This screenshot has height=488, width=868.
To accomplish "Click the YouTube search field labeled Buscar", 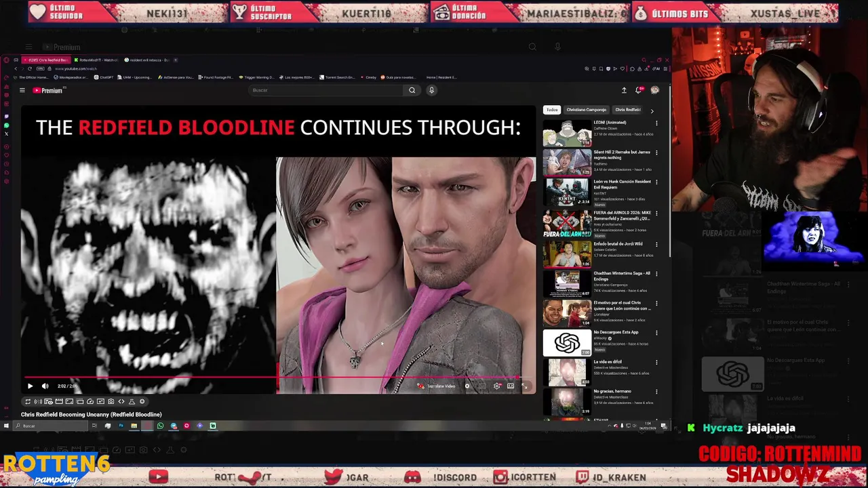I will 327,90.
